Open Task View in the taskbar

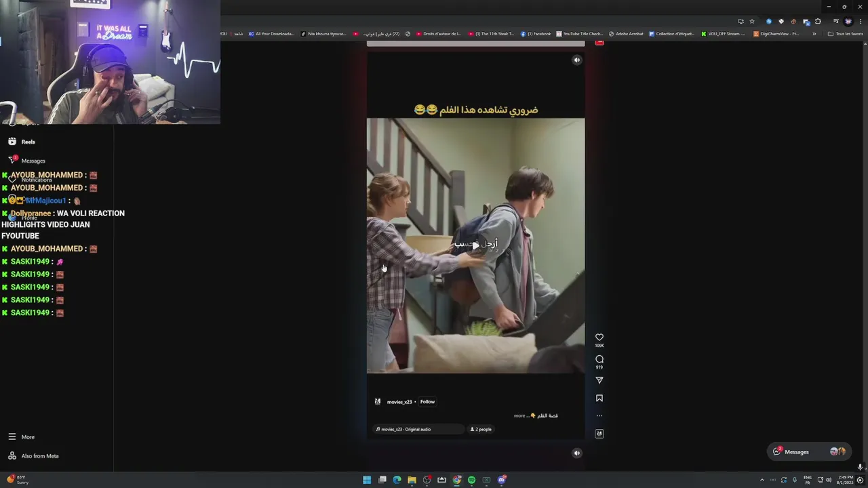click(382, 480)
